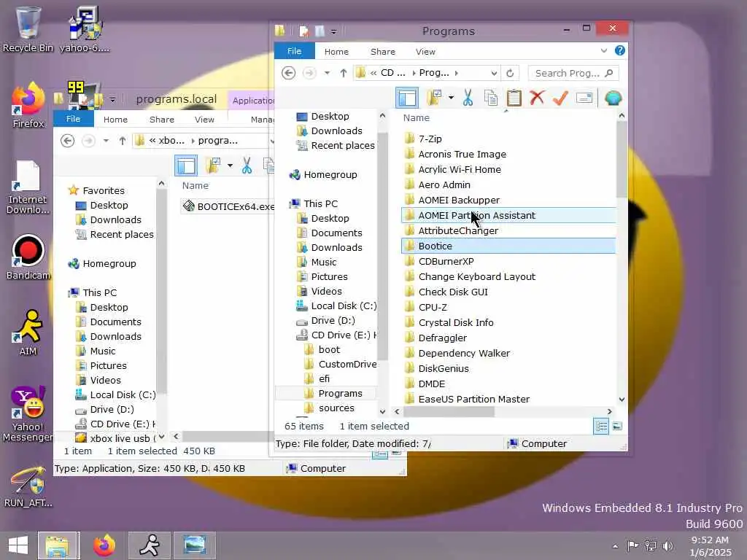Open the Recycle Bin desktop icon
This screenshot has height=560, width=747.
click(x=28, y=28)
